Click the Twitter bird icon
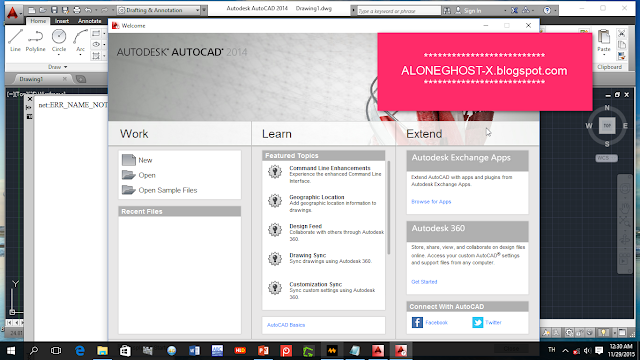640x360 pixels. coord(478,322)
